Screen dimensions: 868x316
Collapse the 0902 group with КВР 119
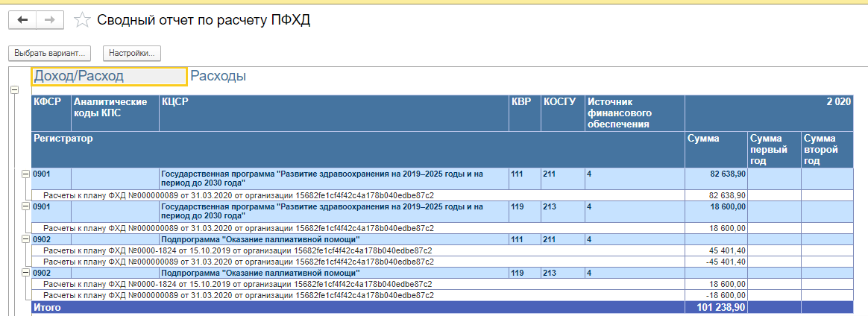(25, 274)
